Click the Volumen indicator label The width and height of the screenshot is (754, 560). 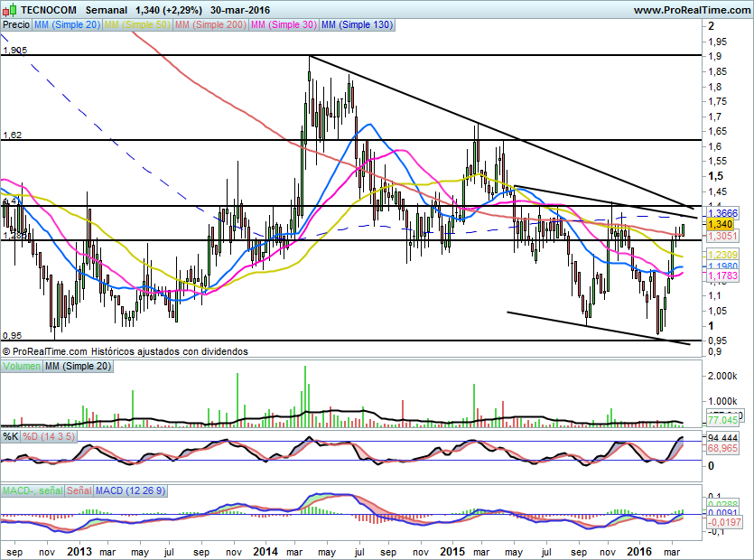pyautogui.click(x=22, y=366)
